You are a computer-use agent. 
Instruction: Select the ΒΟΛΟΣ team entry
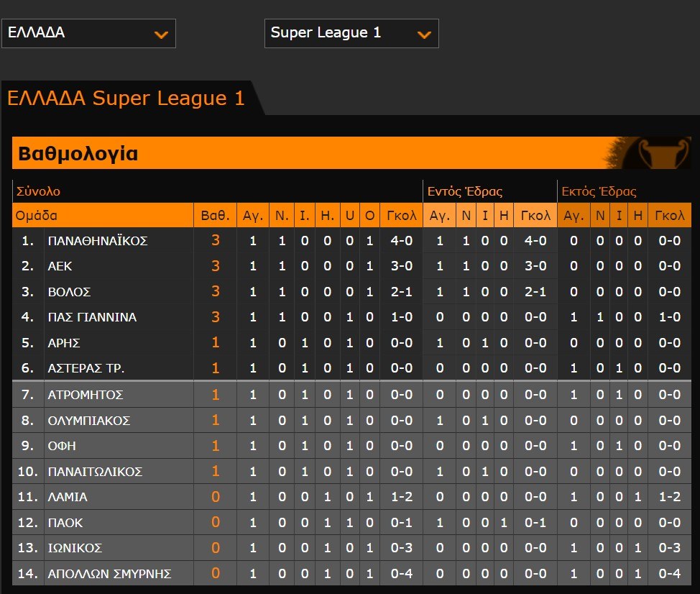pos(69,292)
